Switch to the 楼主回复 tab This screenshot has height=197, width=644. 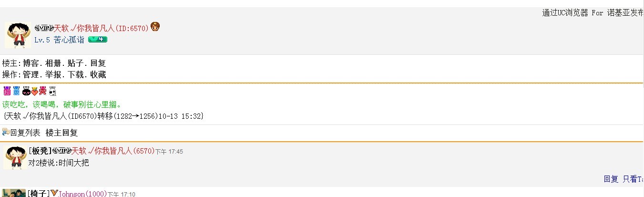pos(61,133)
